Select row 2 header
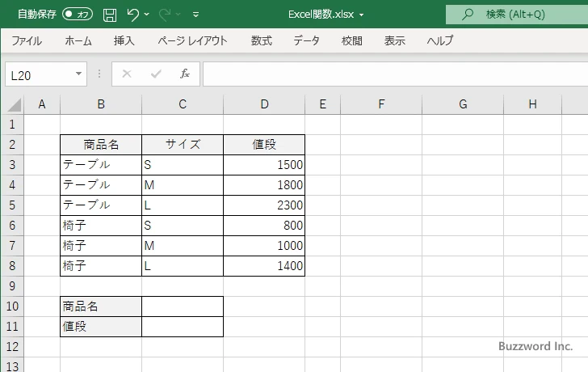Image resolution: width=588 pixels, height=372 pixels. (x=12, y=145)
